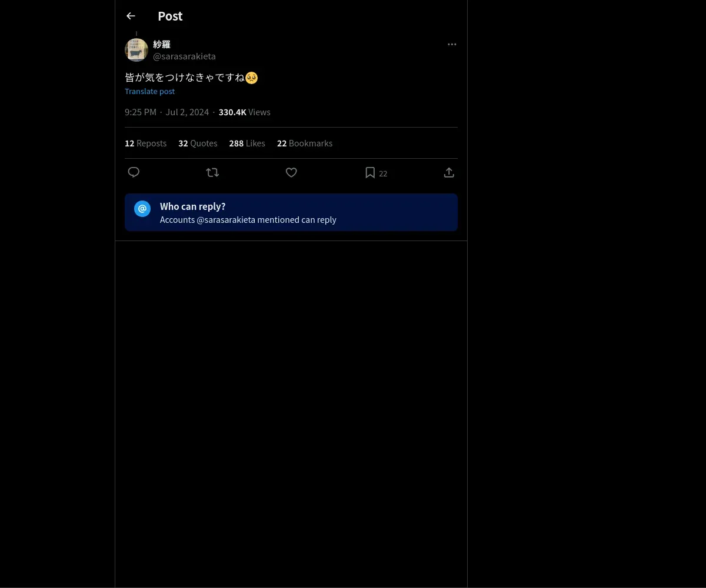Image resolution: width=706 pixels, height=588 pixels.
Task: Open the share post icon
Action: 449,172
